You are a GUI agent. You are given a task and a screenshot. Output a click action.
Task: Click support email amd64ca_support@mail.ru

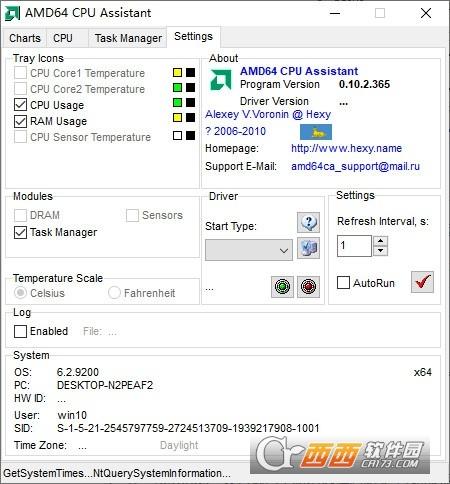[x=355, y=166]
